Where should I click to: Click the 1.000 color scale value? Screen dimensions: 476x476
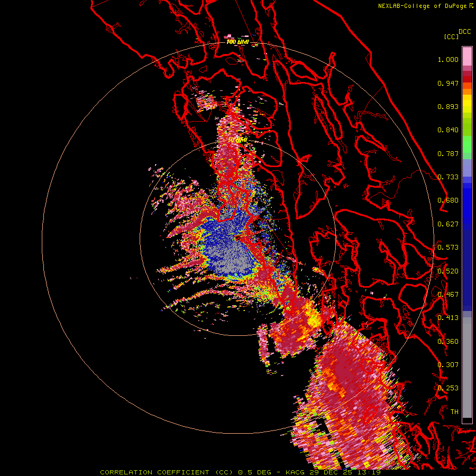pos(448,59)
